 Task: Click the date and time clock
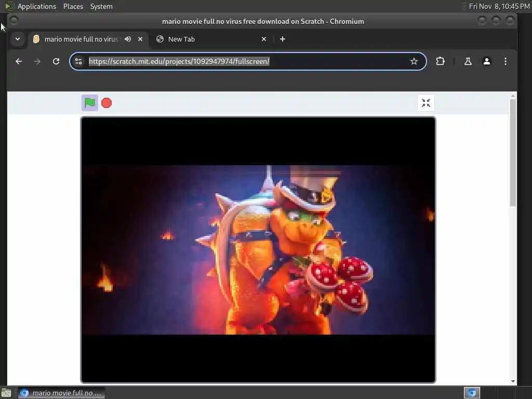tap(499, 6)
